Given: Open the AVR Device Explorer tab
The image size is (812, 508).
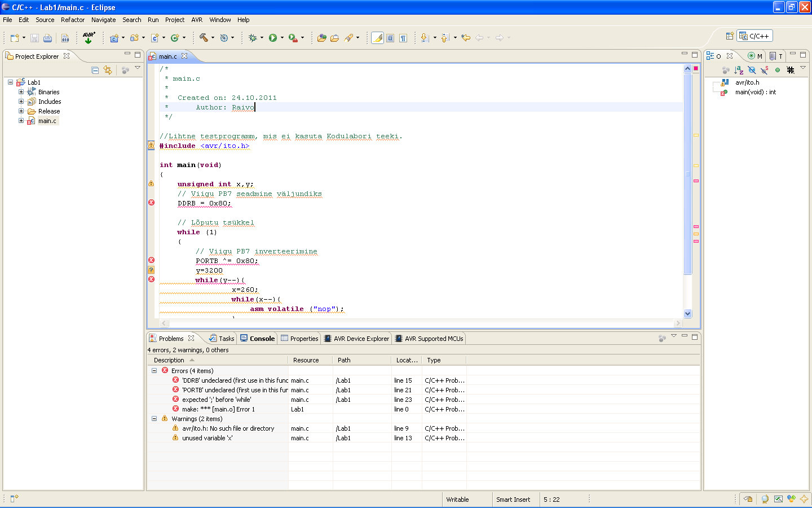Looking at the screenshot, I should (x=360, y=339).
